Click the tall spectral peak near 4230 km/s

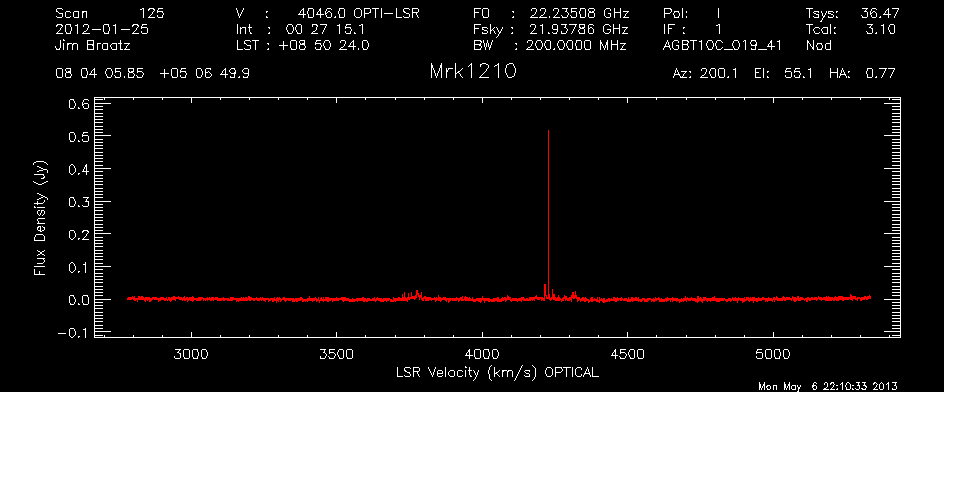548,200
